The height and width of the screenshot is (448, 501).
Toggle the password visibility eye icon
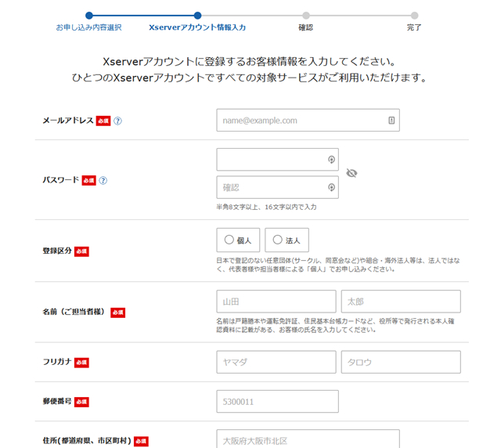(351, 173)
